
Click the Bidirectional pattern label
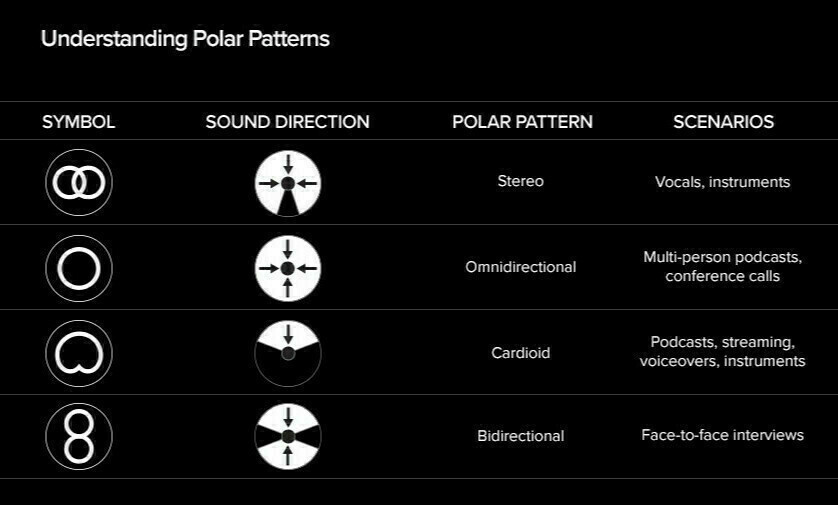(521, 436)
